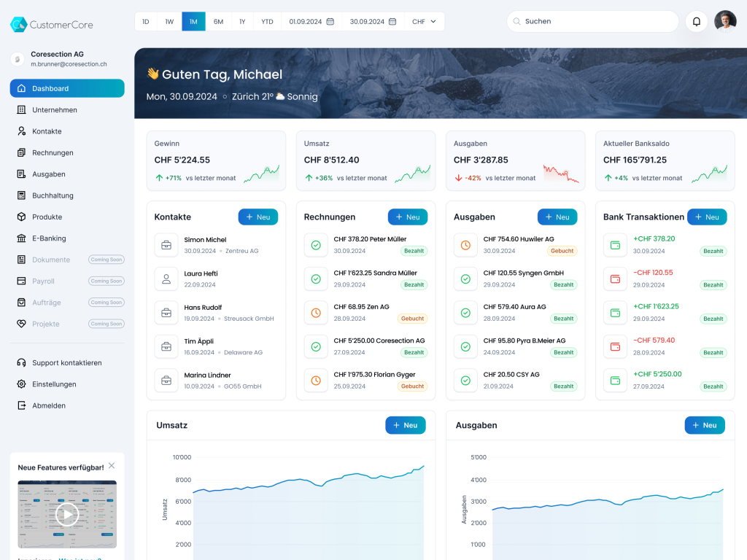Click clock icon of Huwiler AG expense
This screenshot has width=747, height=560.
click(x=465, y=245)
